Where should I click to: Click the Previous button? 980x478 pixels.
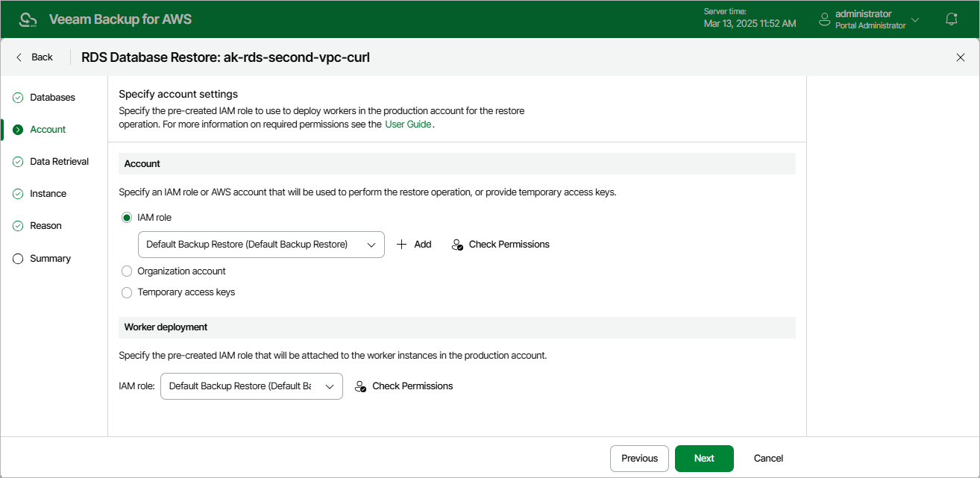pos(639,459)
